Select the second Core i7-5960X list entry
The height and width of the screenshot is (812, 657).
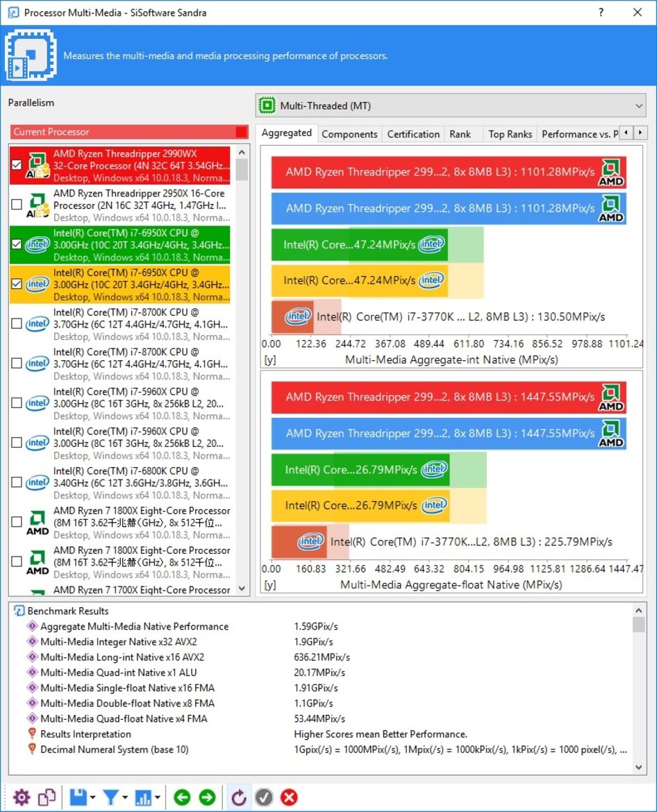(119, 443)
